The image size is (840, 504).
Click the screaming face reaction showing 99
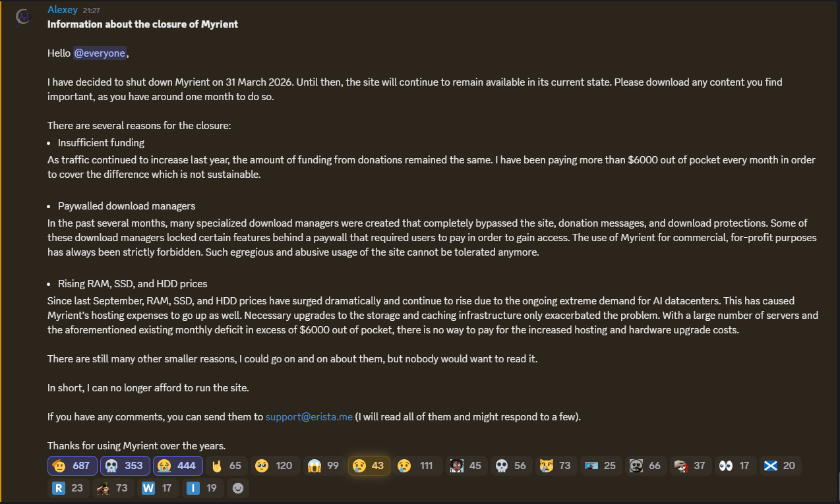pyautogui.click(x=324, y=465)
